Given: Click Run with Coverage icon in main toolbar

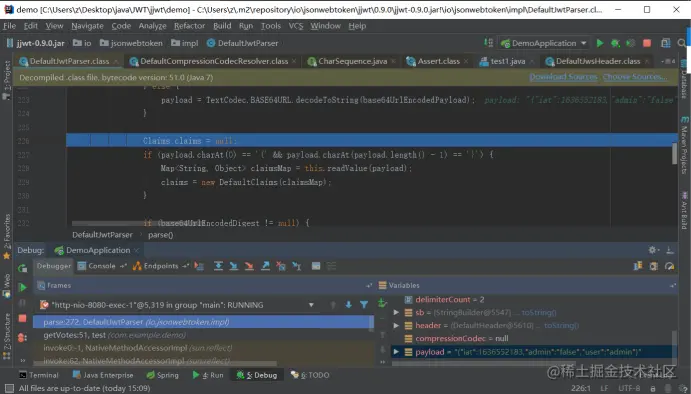Looking at the screenshot, I should click(631, 43).
